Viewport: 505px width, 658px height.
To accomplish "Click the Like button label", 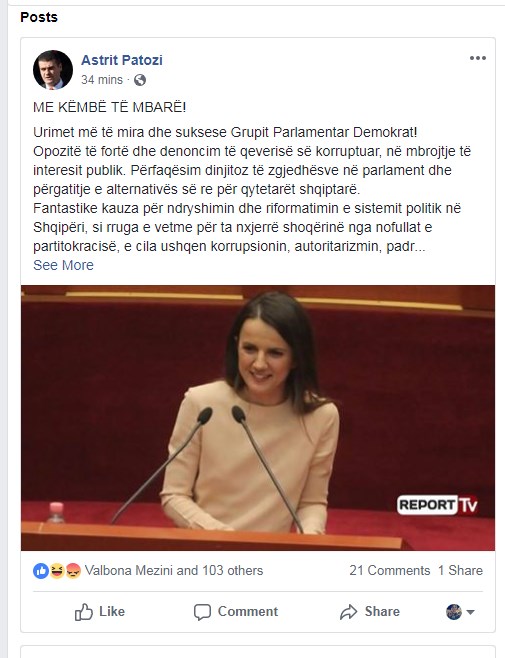I will (x=112, y=611).
